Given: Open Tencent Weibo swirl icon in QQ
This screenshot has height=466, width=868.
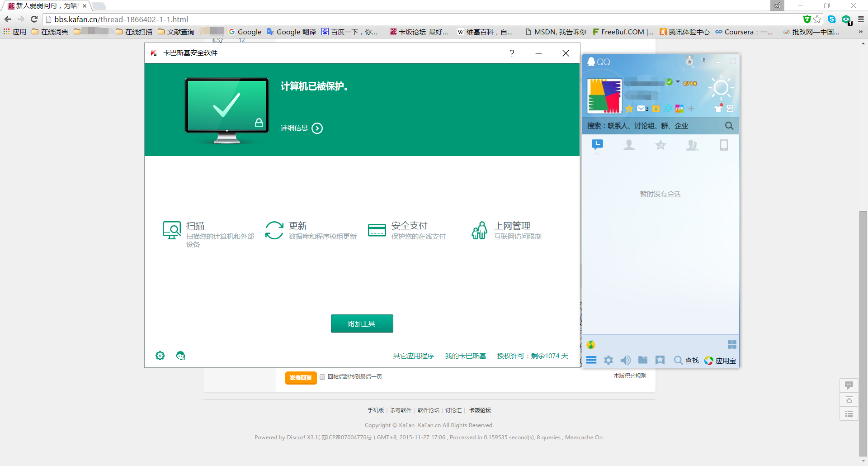Looking at the screenshot, I should (668, 109).
